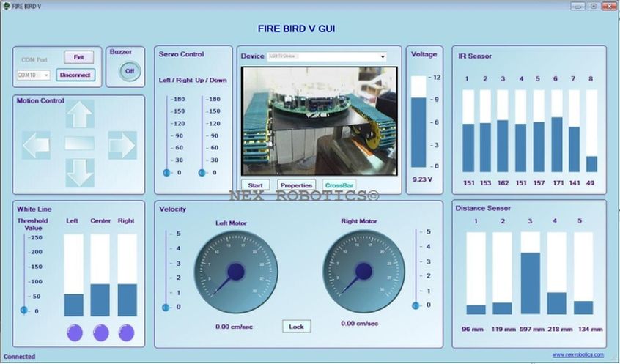The height and width of the screenshot is (364, 620).
Task: Open camera Properties
Action: click(296, 185)
